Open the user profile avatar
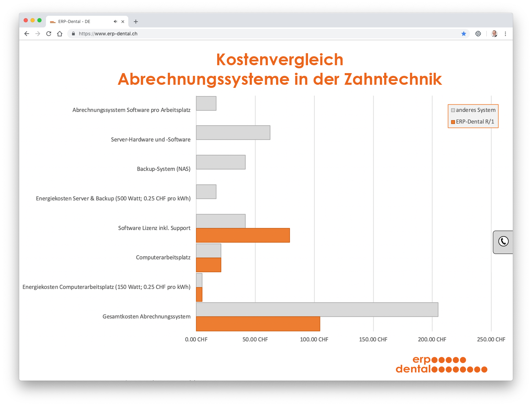532x406 pixels. pos(494,34)
